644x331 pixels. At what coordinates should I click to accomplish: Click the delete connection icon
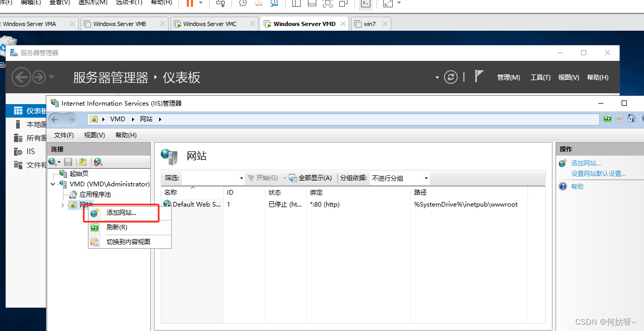click(98, 162)
